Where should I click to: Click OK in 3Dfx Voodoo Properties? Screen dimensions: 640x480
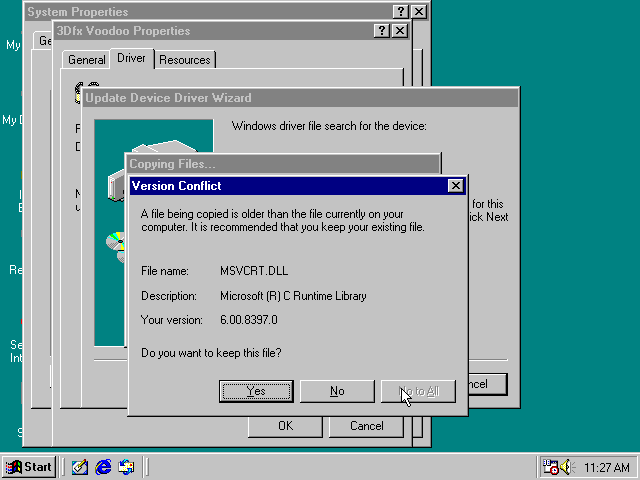285,426
